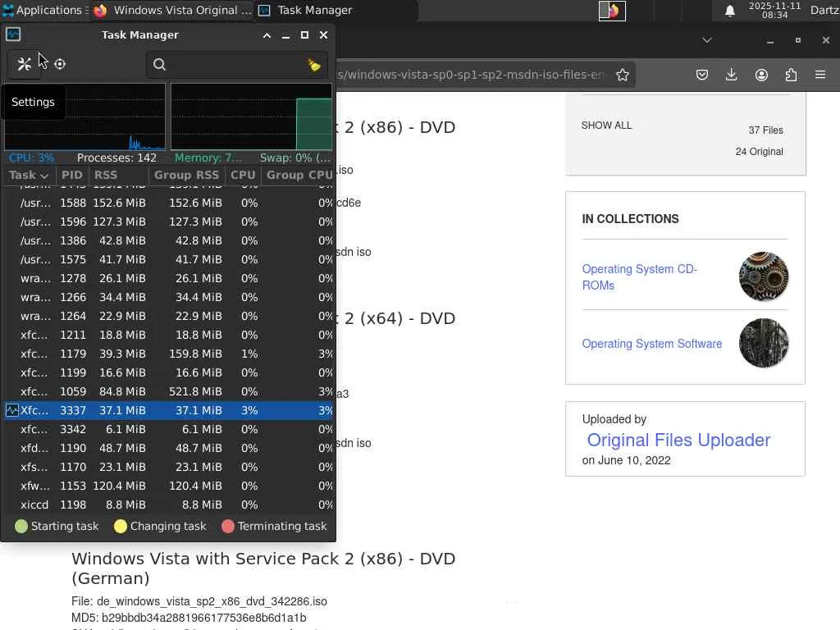Click Processes: 142 status label
The image size is (840, 630).
pyautogui.click(x=116, y=158)
